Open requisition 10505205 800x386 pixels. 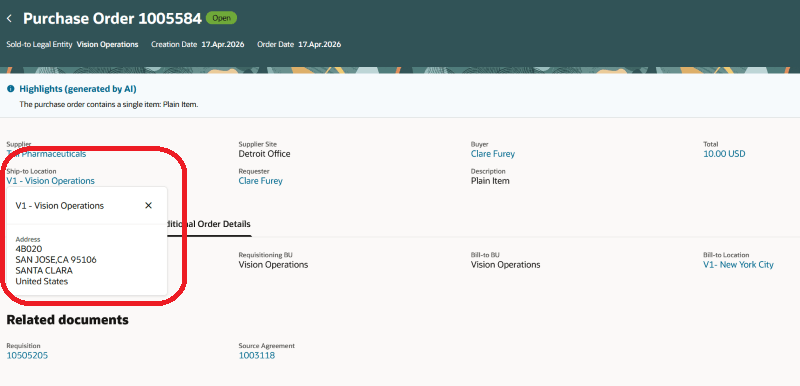click(27, 355)
